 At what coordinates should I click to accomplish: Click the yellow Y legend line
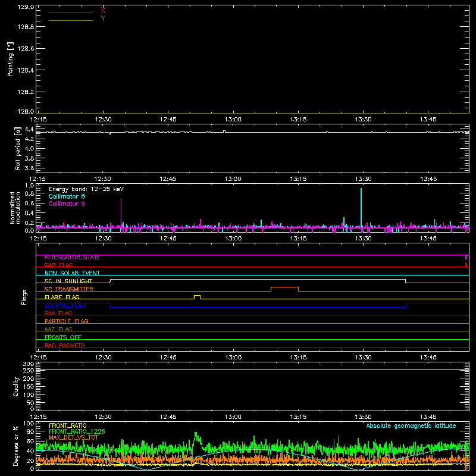[x=71, y=20]
